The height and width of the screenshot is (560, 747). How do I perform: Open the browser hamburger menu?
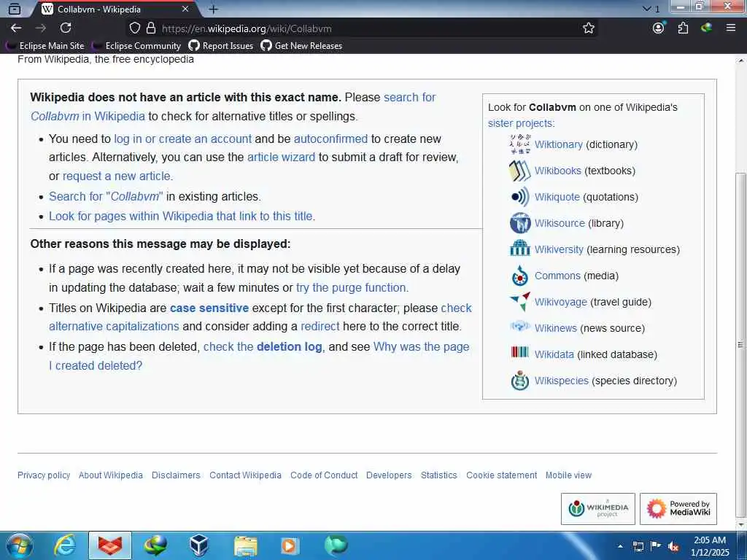click(x=731, y=28)
